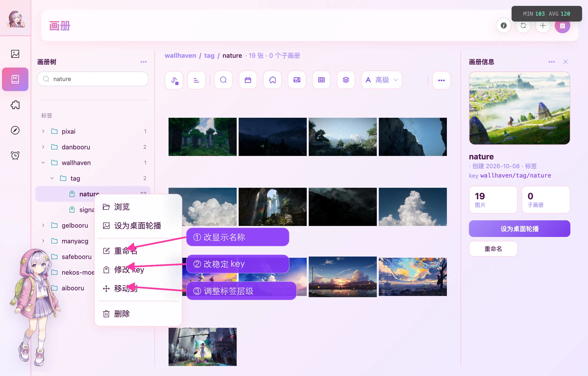Open the album info more options menu
Viewport: 588px width, 376px height.
click(552, 62)
